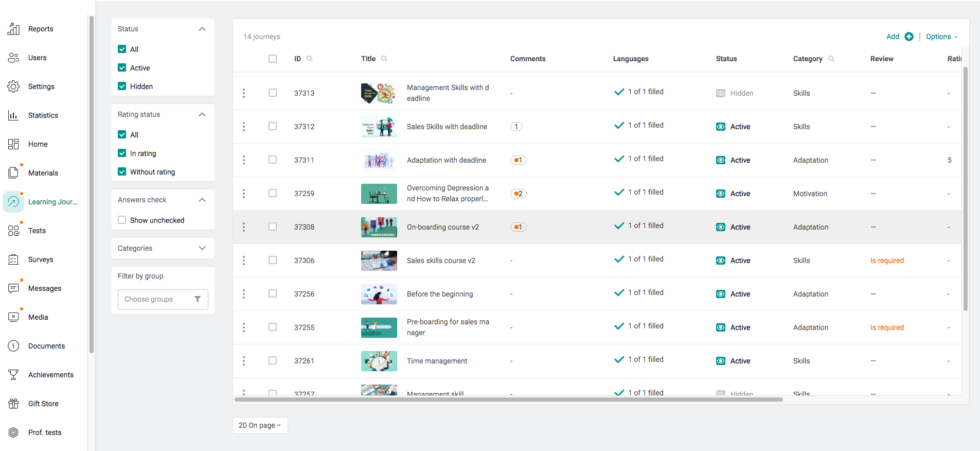Click the Add plus icon

pos(909,37)
